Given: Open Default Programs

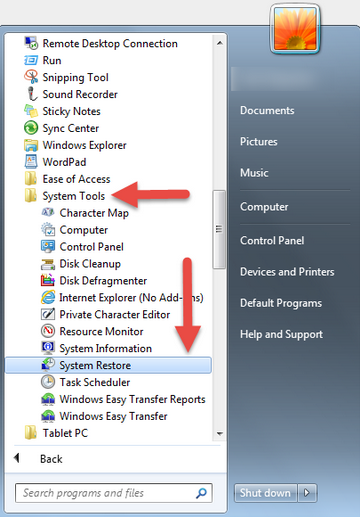Looking at the screenshot, I should coord(281,303).
